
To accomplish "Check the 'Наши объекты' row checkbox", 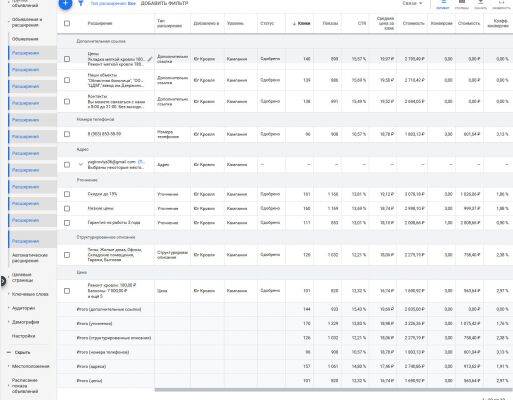I will coord(67,80).
